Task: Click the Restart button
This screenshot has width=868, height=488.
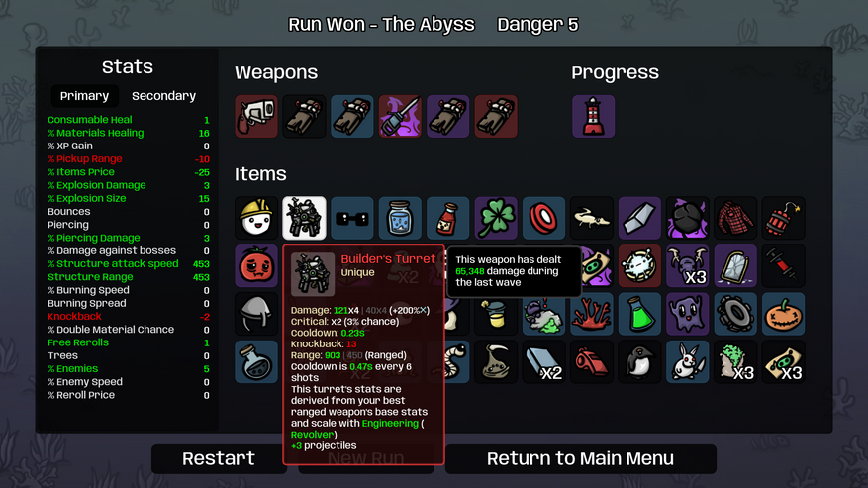Action: 219,458
